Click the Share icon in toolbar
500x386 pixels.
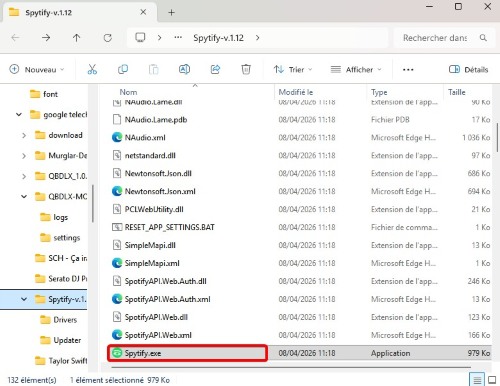click(215, 69)
